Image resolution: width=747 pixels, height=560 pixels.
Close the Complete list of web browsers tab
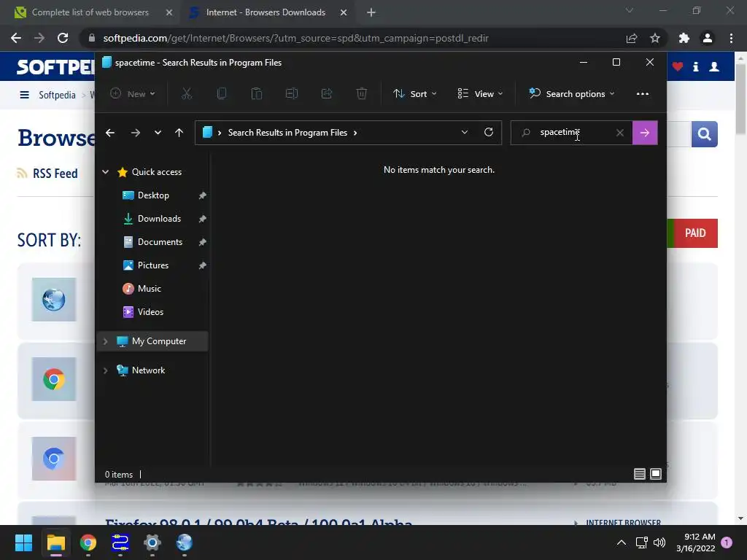click(x=169, y=12)
